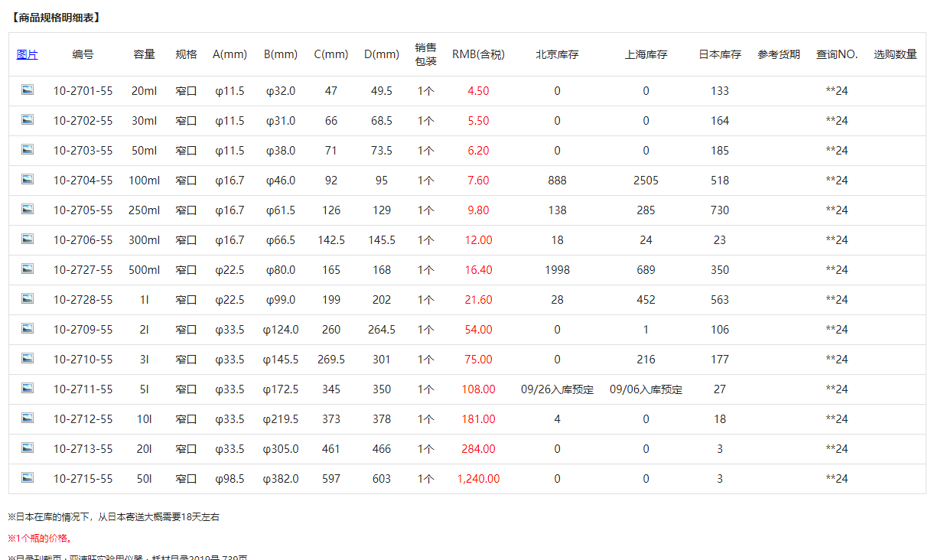Click the RMB(含税) column header
Screen dimensions: 931x560
tap(478, 54)
